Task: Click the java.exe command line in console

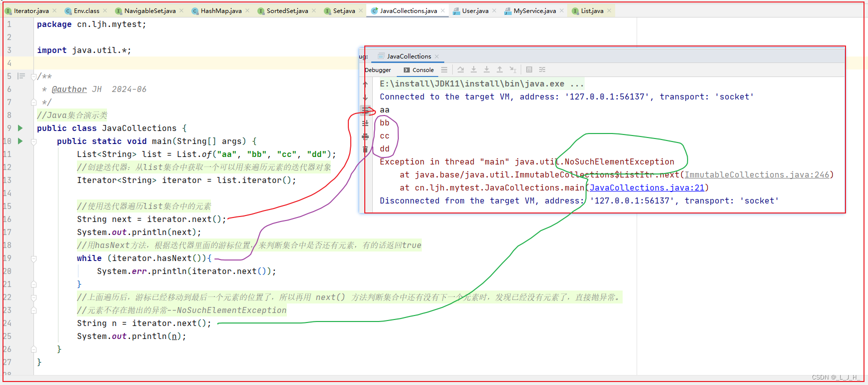Action: point(482,83)
